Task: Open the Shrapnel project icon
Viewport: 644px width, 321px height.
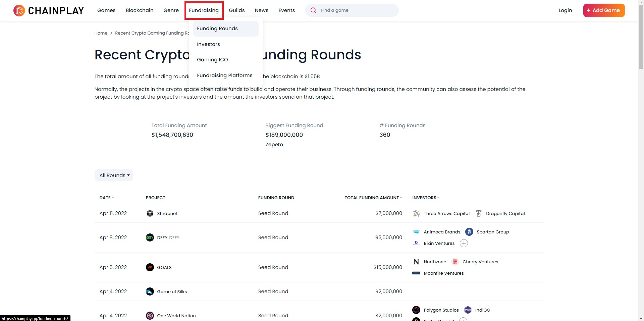Action: tap(150, 213)
